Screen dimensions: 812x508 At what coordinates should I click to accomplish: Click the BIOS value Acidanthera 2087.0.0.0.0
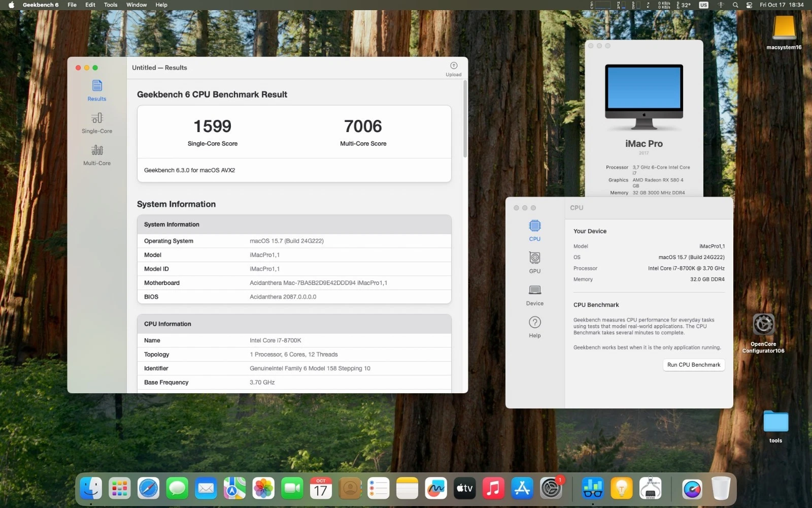tap(283, 297)
